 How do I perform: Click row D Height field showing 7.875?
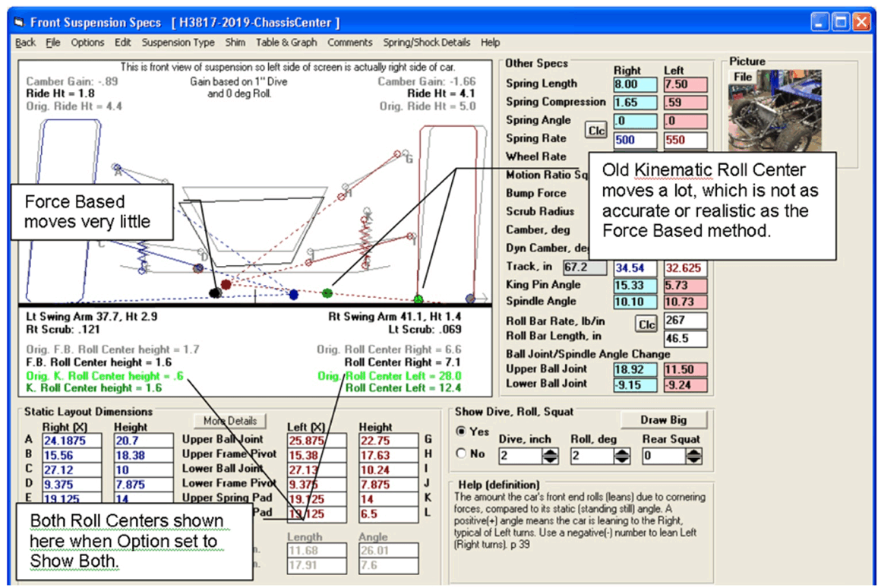tap(144, 485)
